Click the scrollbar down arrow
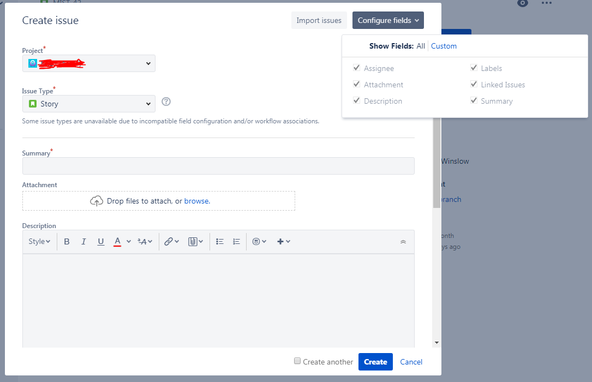 coord(436,343)
